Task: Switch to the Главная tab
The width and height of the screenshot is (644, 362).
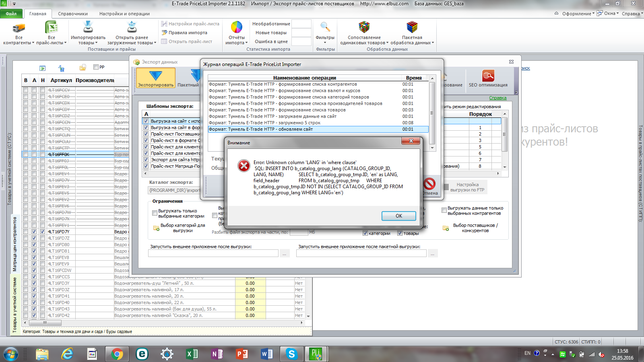Action: tap(38, 14)
